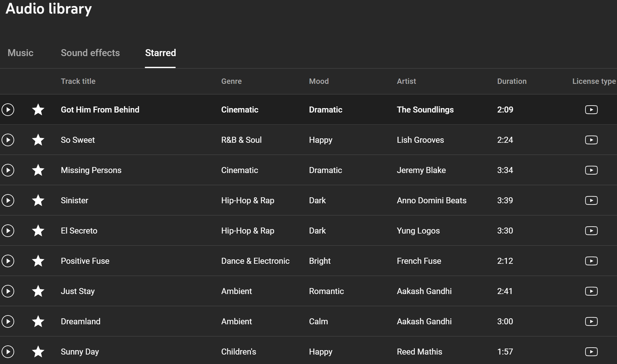Filter by artist Reed Mathis

[x=419, y=352]
